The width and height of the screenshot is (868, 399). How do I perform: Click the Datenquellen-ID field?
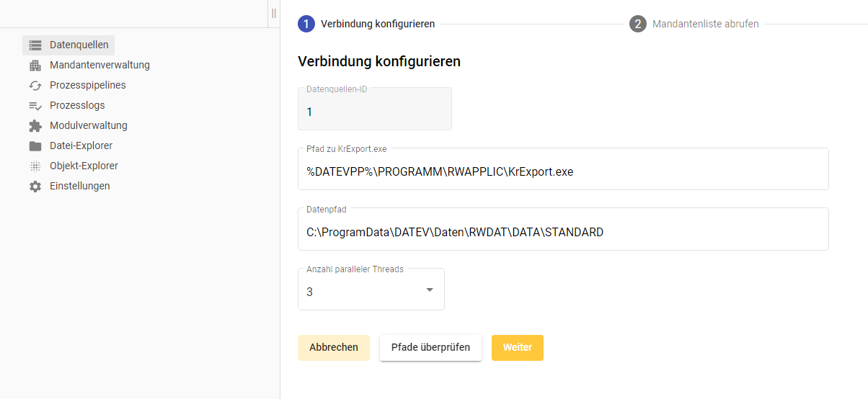point(374,112)
